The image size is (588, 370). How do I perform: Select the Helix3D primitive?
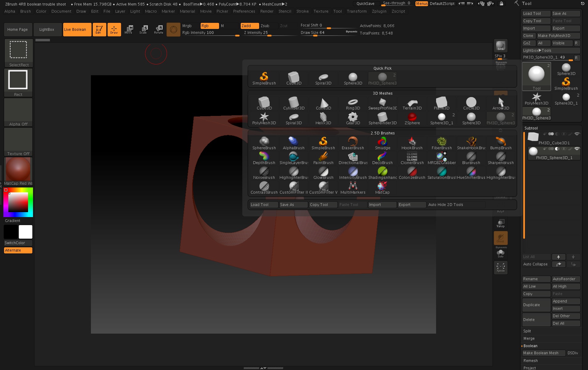[323, 118]
